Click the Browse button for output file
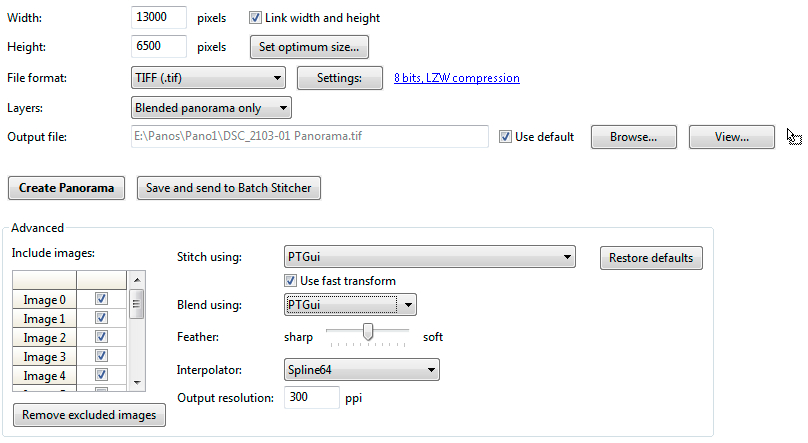 click(634, 137)
